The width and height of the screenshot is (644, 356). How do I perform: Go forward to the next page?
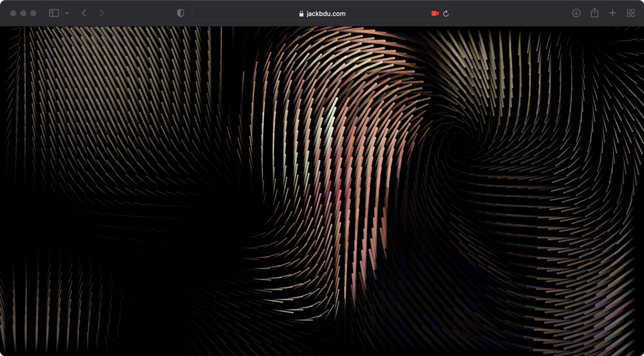[101, 13]
